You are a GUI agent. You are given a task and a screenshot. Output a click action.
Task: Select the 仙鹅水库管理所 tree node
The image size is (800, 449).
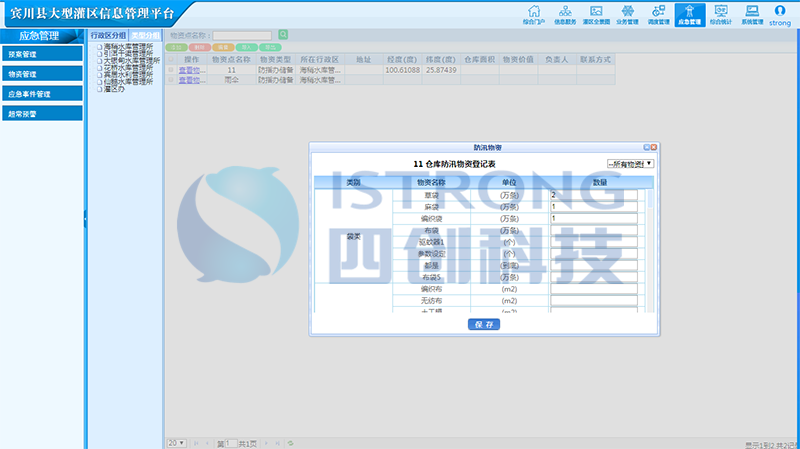click(128, 82)
